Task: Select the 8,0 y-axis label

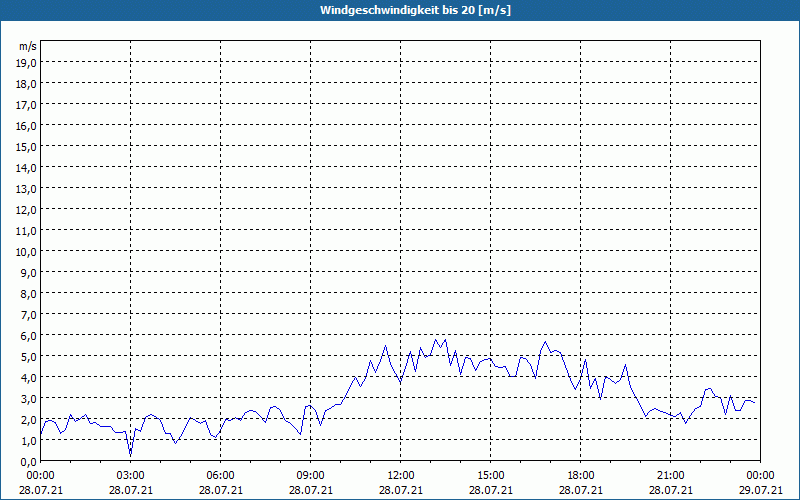Action: [x=29, y=294]
